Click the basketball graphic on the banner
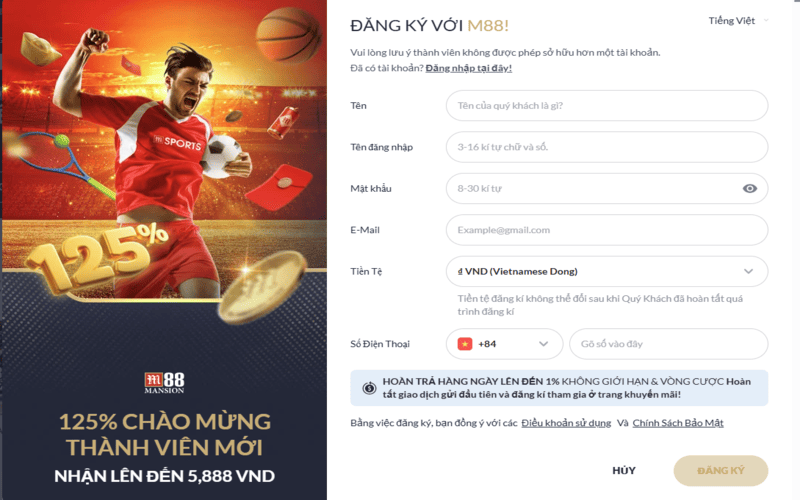The image size is (800, 500). pos(288,35)
